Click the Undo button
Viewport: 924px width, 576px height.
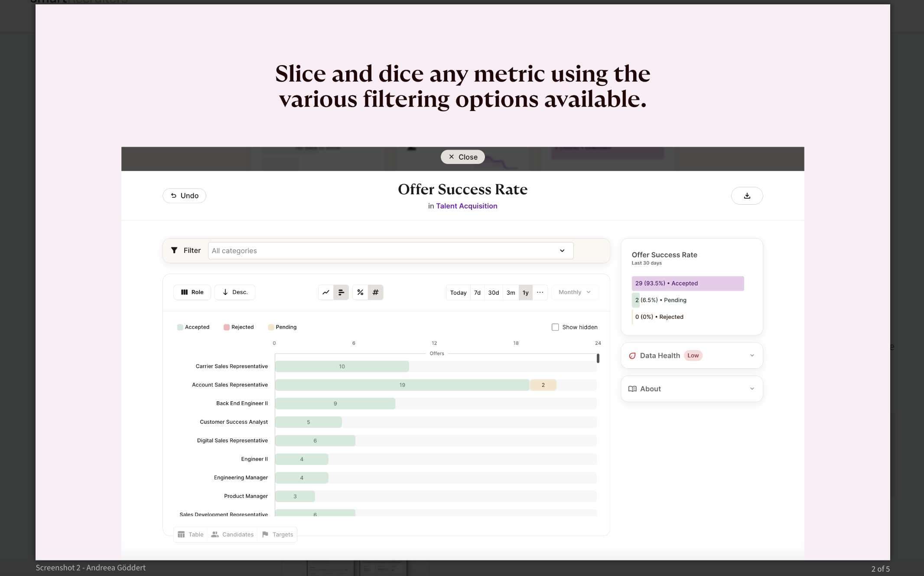[184, 196]
